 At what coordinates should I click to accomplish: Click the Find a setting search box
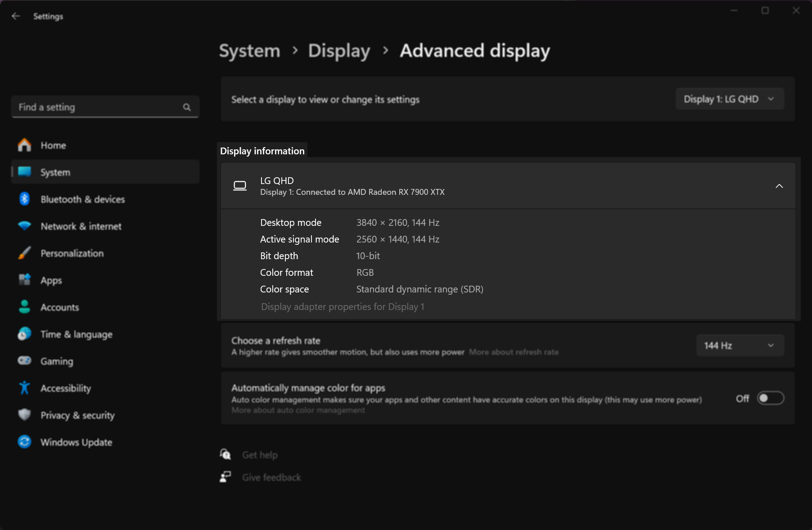[105, 107]
